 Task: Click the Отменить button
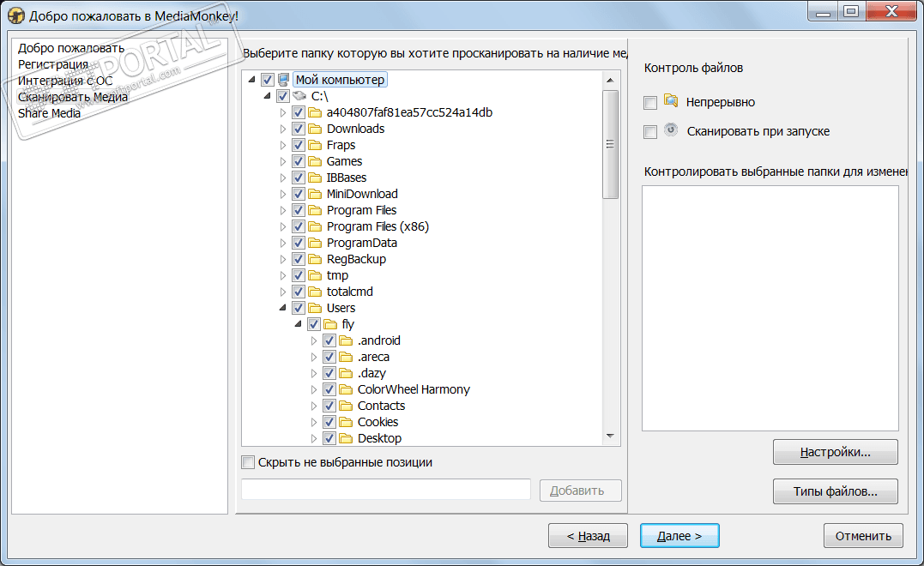(863, 536)
